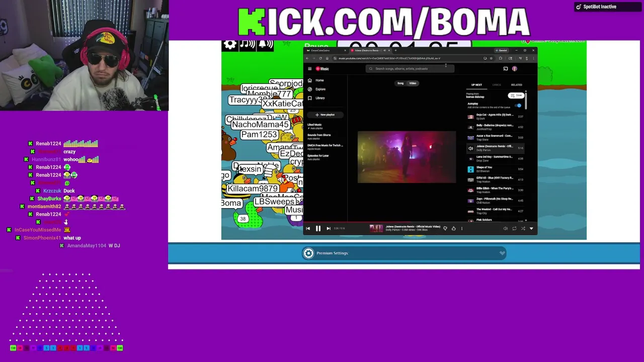Play Aazar x Rae Sremmurd in queue
Image resolution: width=644 pixels, height=362 pixels.
495,138
